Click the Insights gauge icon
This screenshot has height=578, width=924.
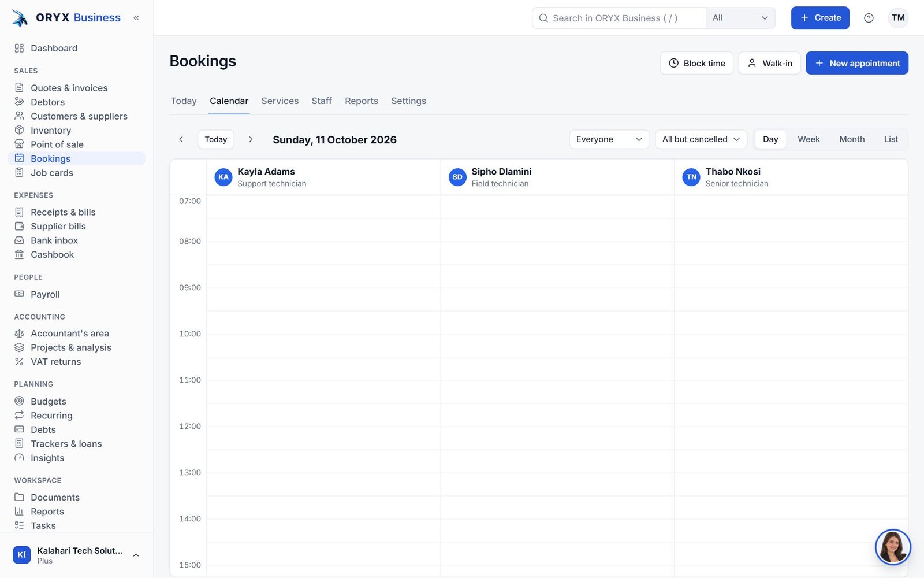tap(19, 458)
